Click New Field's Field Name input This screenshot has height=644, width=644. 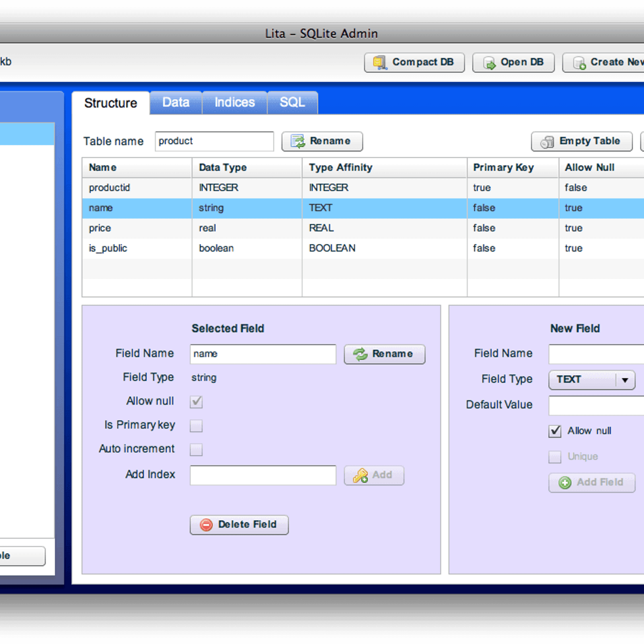[x=597, y=354]
